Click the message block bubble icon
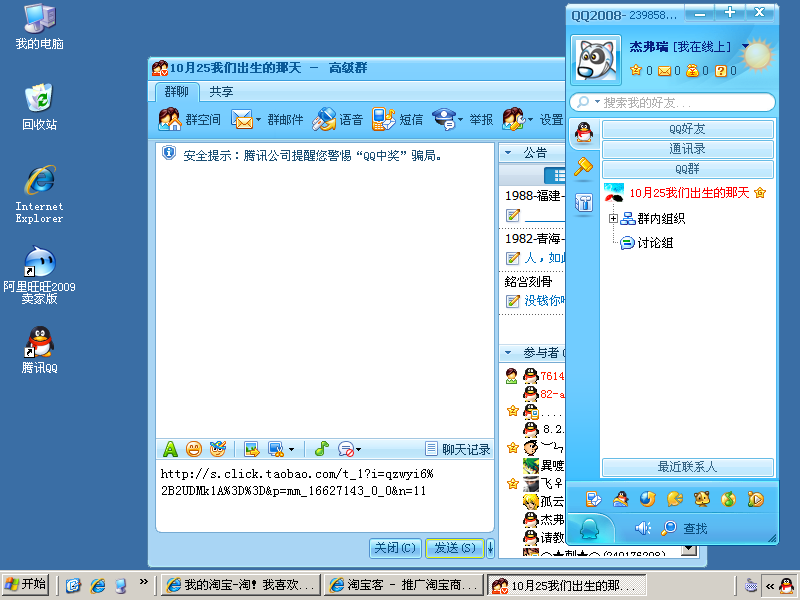The width and height of the screenshot is (800, 600). [346, 449]
